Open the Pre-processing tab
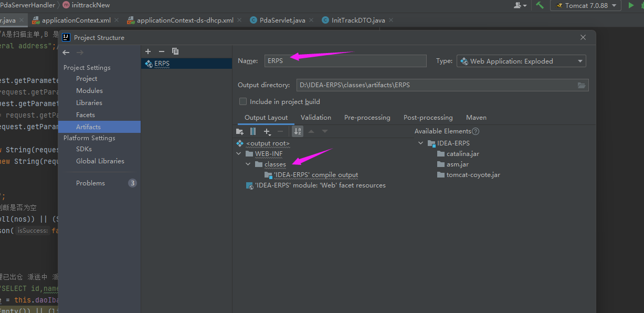Viewport: 644px width, 313px height. [367, 118]
